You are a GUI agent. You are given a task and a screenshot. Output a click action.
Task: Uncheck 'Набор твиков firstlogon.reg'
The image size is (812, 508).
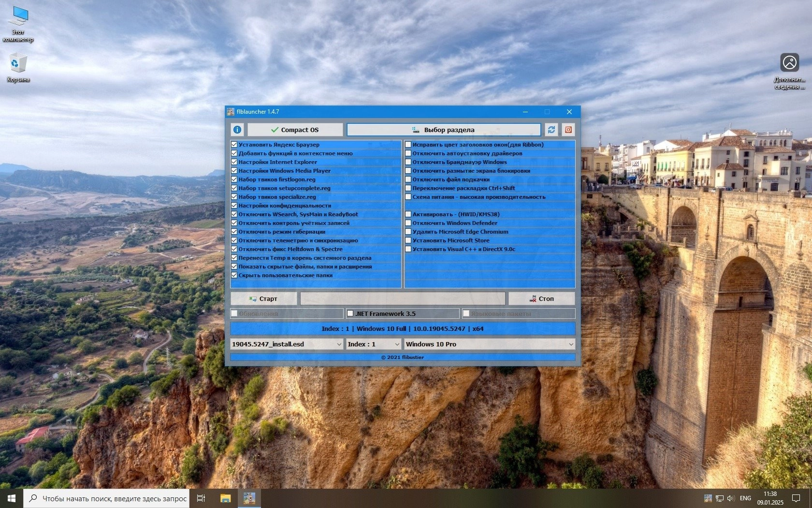point(234,179)
